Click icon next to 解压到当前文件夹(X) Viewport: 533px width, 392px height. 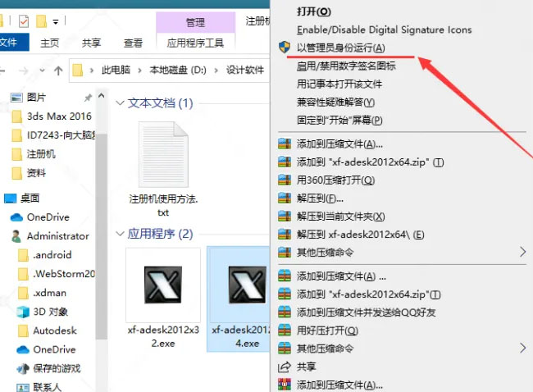[x=285, y=217]
